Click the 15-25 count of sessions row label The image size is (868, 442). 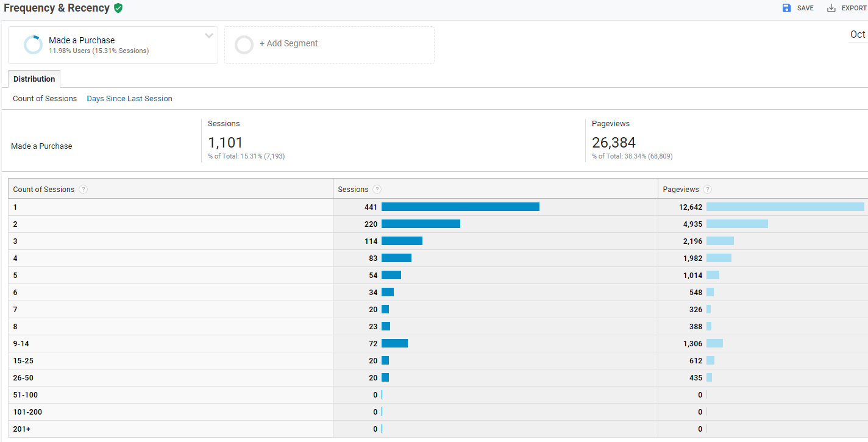click(x=23, y=361)
